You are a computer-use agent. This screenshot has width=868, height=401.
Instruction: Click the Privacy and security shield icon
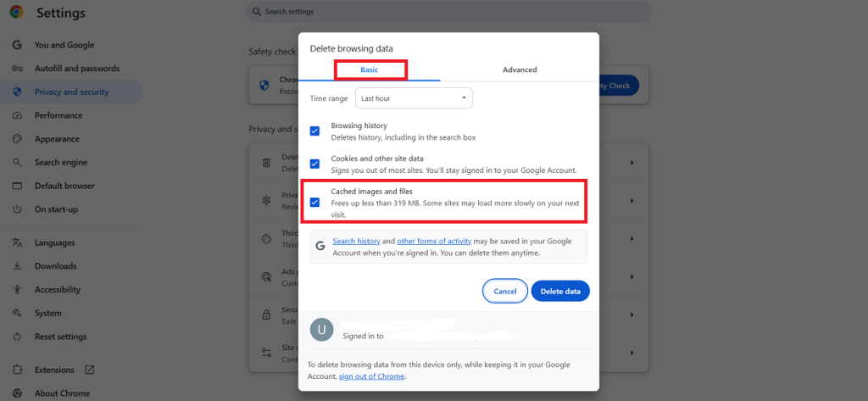click(x=17, y=92)
